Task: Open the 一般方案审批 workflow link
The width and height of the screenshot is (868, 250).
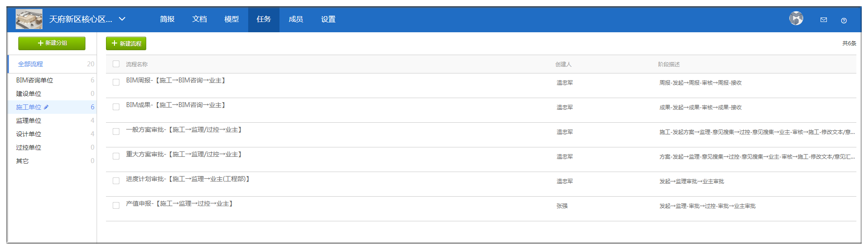Action: coord(184,129)
